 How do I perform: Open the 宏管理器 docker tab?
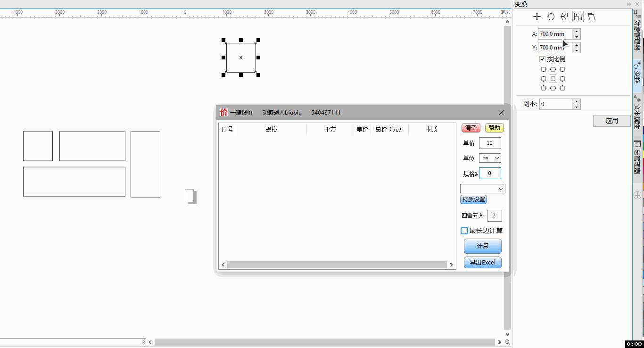(637, 157)
